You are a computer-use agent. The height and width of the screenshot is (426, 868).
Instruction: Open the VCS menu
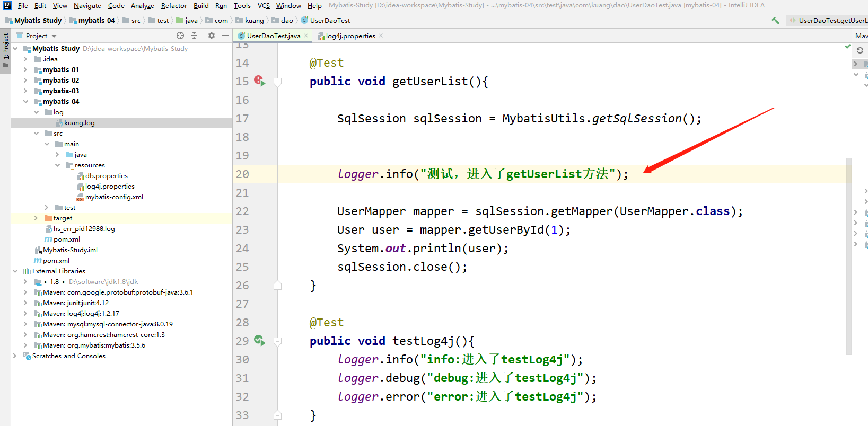[x=264, y=5]
